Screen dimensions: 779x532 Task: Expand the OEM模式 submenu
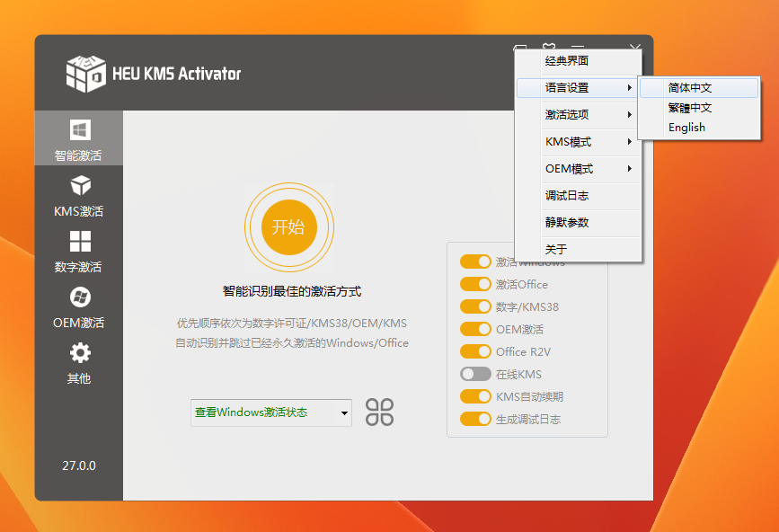click(579, 169)
